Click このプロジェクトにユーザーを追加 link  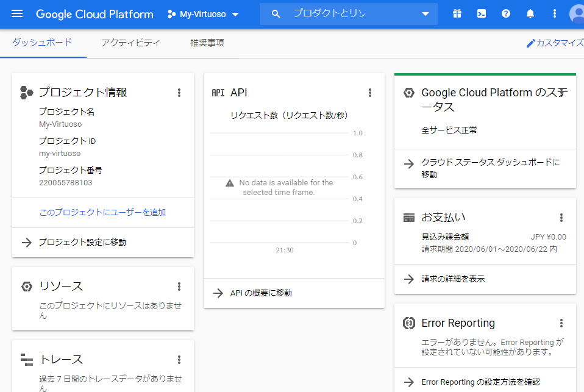tap(102, 212)
